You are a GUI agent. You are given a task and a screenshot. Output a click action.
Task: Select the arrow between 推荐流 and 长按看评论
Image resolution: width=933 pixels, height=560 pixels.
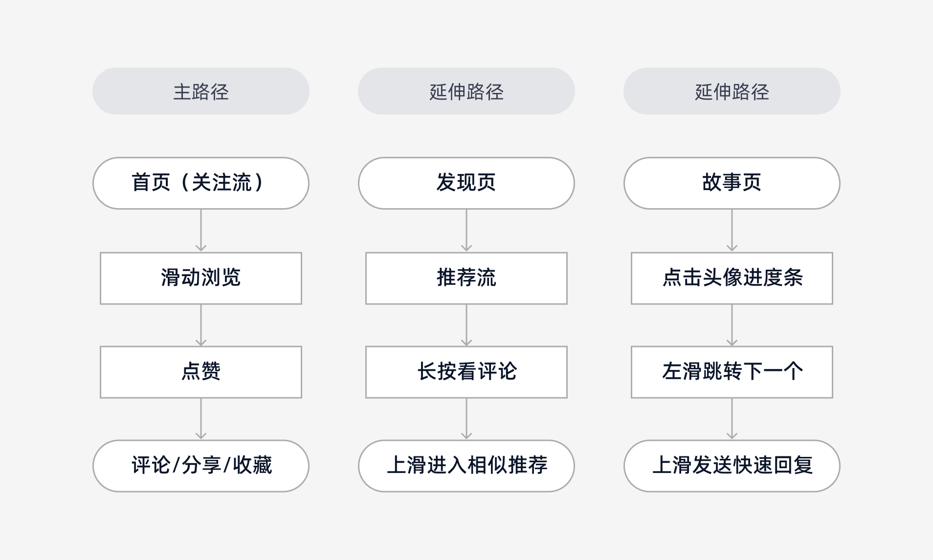pos(466,325)
